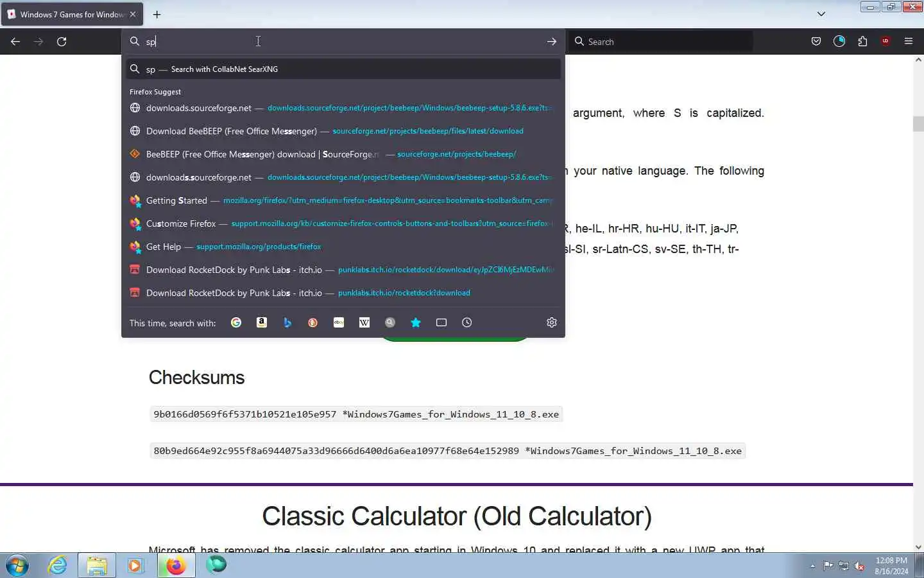The height and width of the screenshot is (578, 924).
Task: Search this time in Bookmarks star
Action: pos(416,322)
